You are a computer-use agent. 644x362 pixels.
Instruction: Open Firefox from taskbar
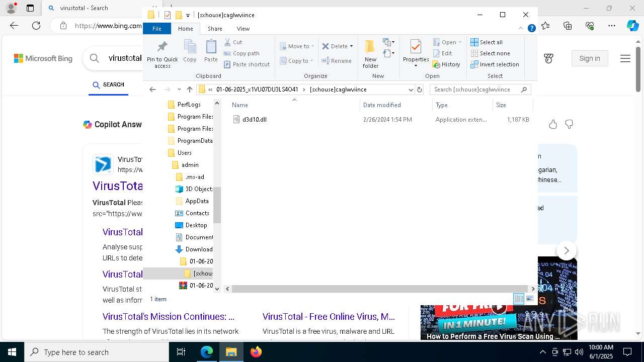point(256,352)
